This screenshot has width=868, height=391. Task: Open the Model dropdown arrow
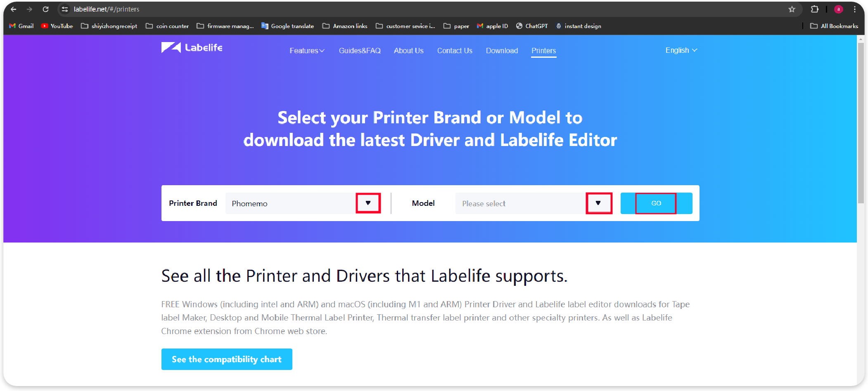[x=598, y=203]
